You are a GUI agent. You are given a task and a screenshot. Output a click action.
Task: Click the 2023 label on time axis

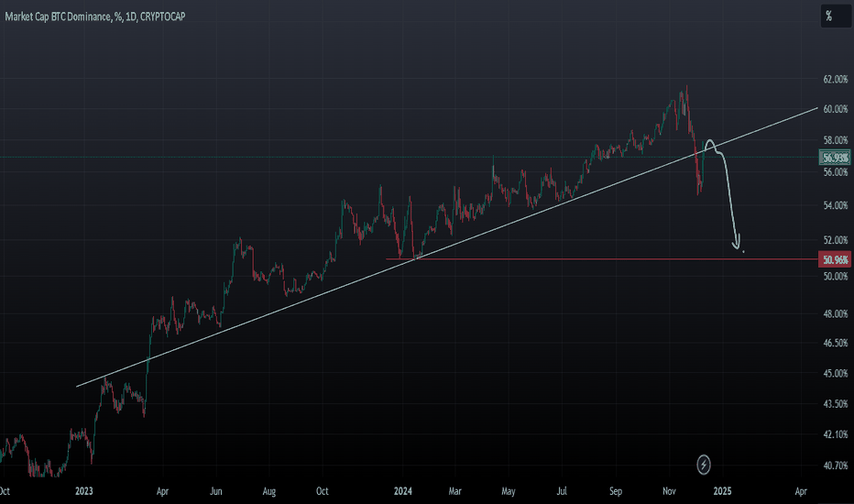[x=84, y=491]
